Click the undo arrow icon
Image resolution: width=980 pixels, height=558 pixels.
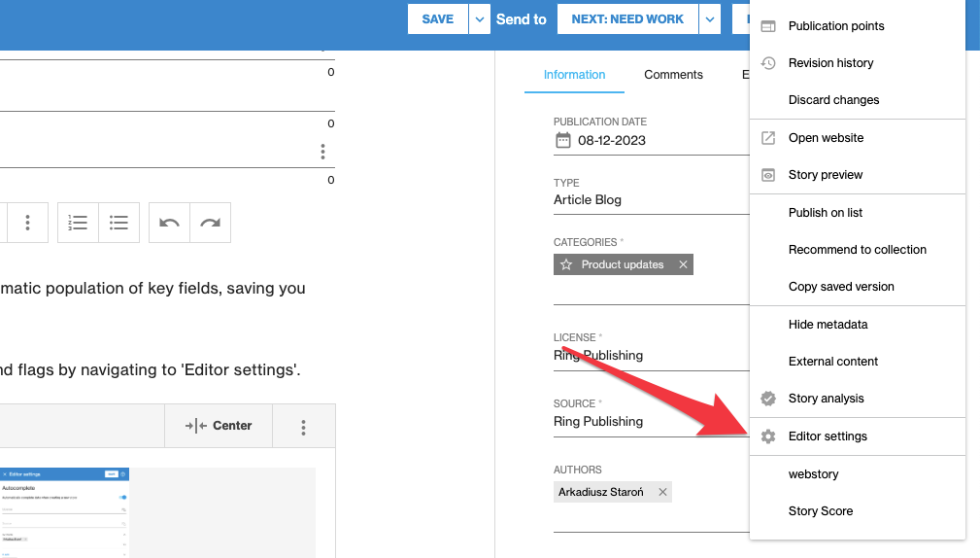[x=169, y=223]
